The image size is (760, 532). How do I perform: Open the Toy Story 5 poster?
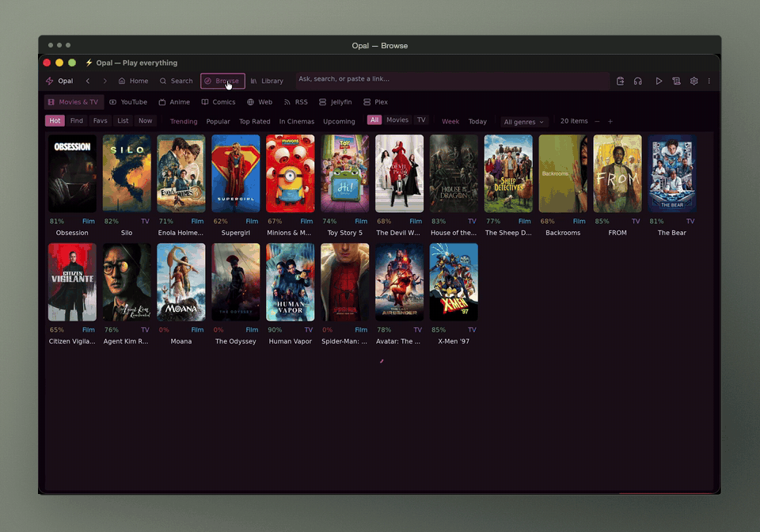tap(344, 173)
